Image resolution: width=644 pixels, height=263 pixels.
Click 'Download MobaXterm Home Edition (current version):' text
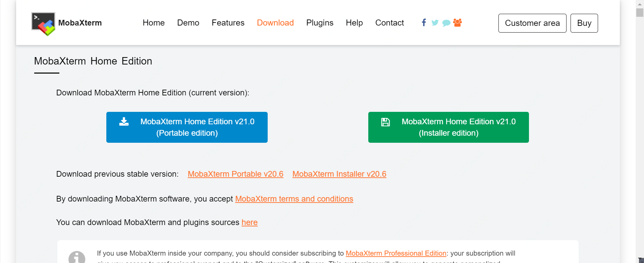click(x=153, y=93)
